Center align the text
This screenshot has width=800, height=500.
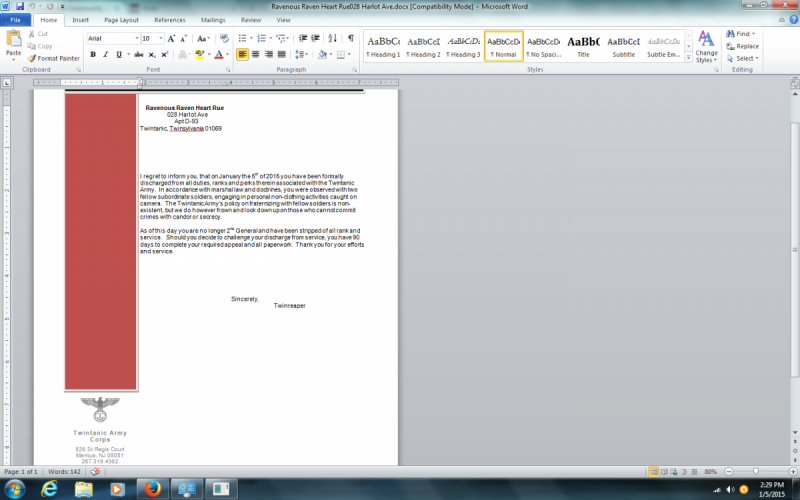[256, 54]
